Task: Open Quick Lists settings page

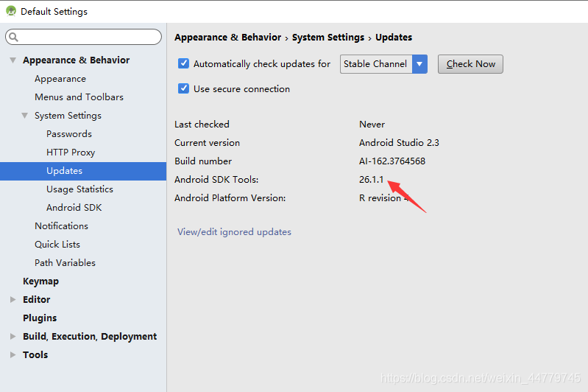Action: [x=57, y=244]
